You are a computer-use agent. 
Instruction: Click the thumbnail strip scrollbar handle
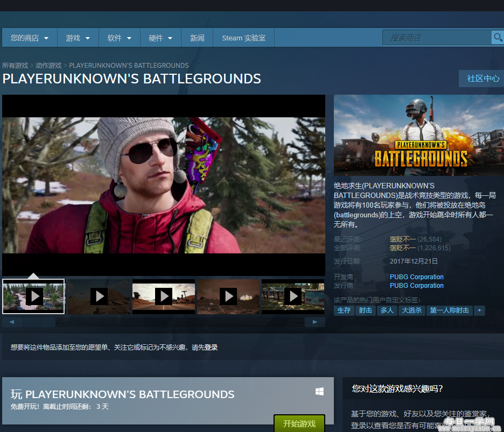(39, 322)
